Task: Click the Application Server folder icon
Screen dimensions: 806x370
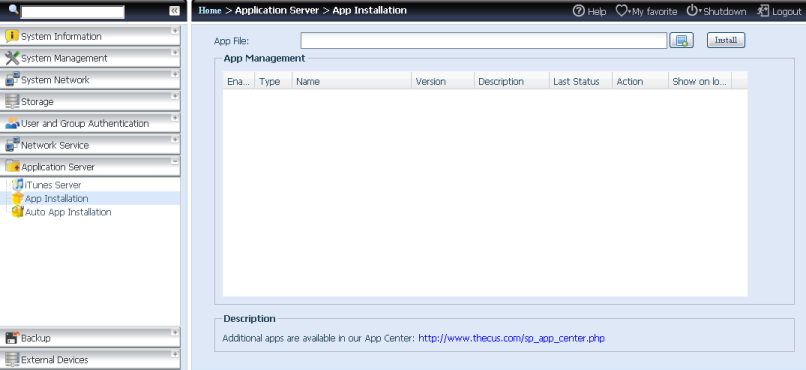Action: (x=12, y=166)
